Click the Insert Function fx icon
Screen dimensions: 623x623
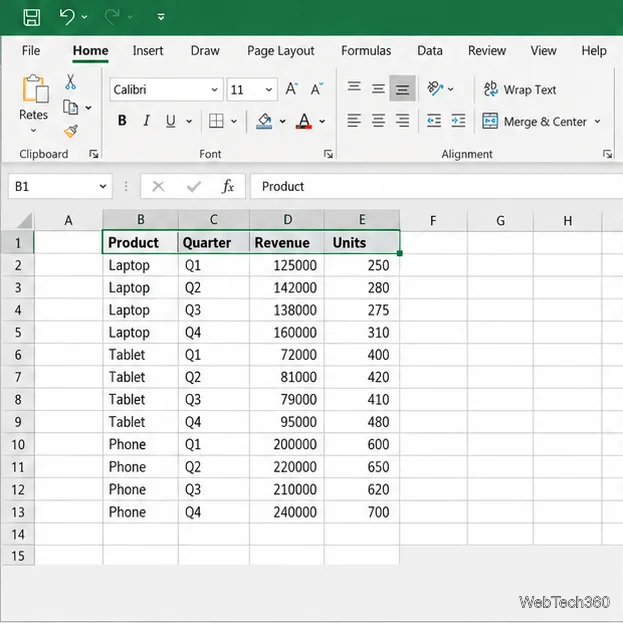point(228,186)
